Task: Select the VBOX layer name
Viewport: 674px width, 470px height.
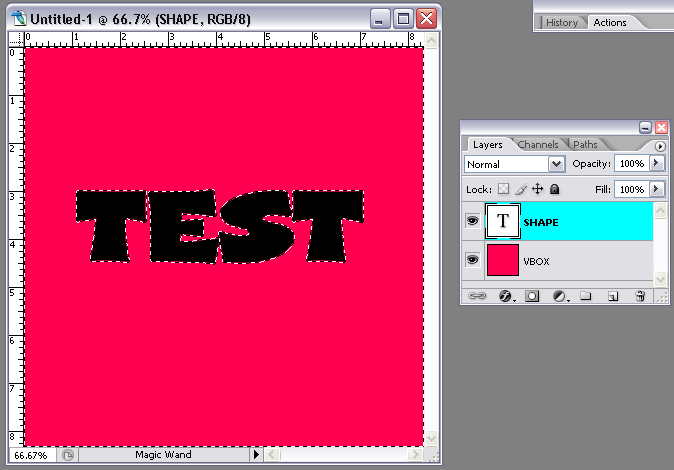Action: (x=536, y=261)
